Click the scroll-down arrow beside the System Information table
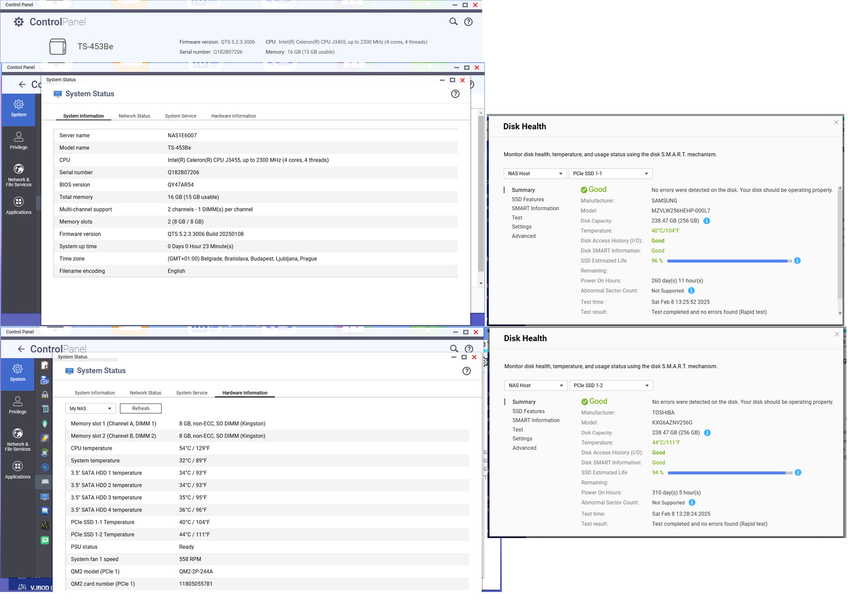848x616 pixels. click(x=481, y=284)
